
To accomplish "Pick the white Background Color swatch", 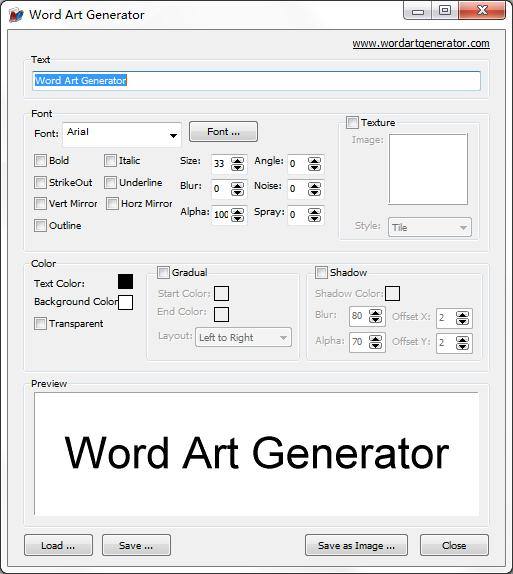I will pos(126,303).
